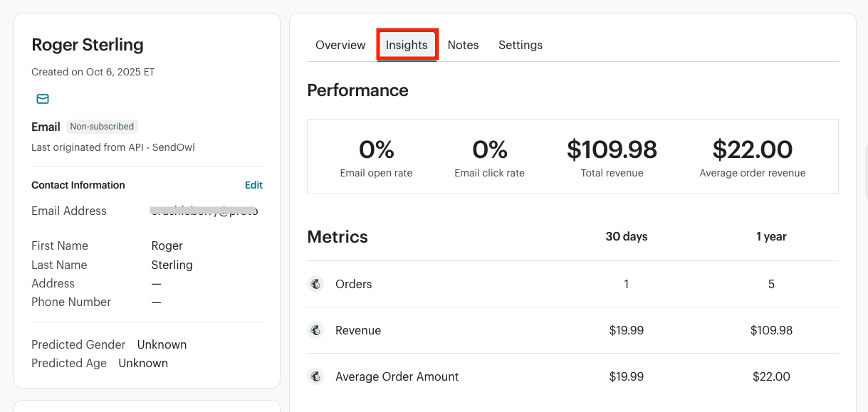Switch to the Notes tab
The width and height of the screenshot is (868, 412).
click(x=463, y=45)
